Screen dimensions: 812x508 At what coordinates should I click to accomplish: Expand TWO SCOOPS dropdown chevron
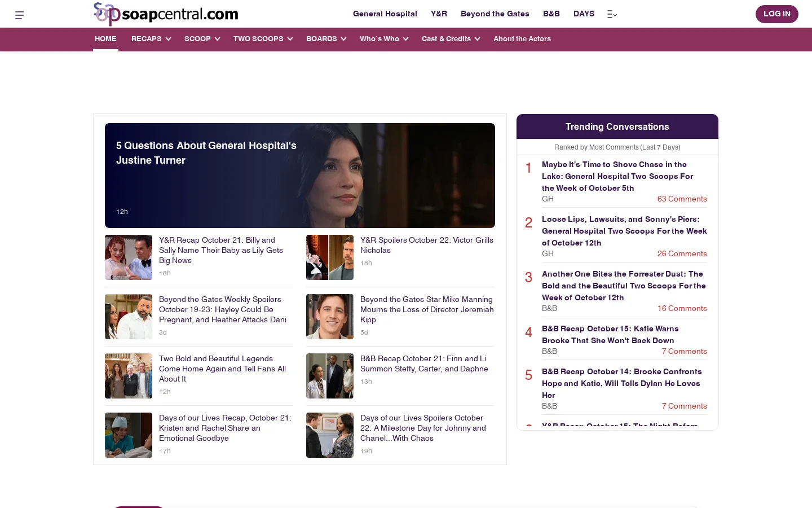(290, 39)
